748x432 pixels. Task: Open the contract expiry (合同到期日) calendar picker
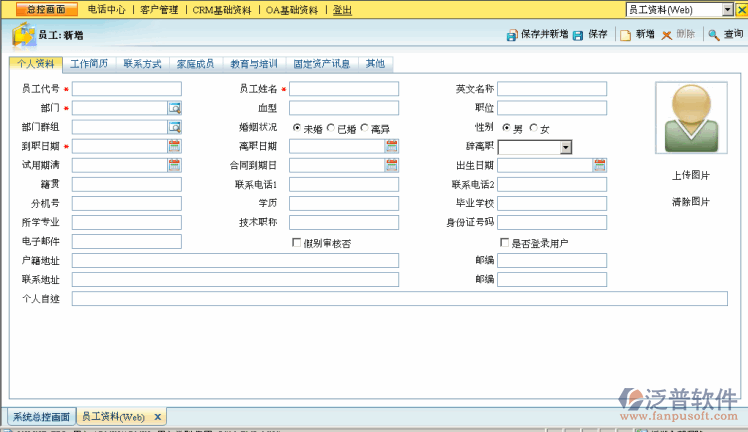tap(392, 165)
